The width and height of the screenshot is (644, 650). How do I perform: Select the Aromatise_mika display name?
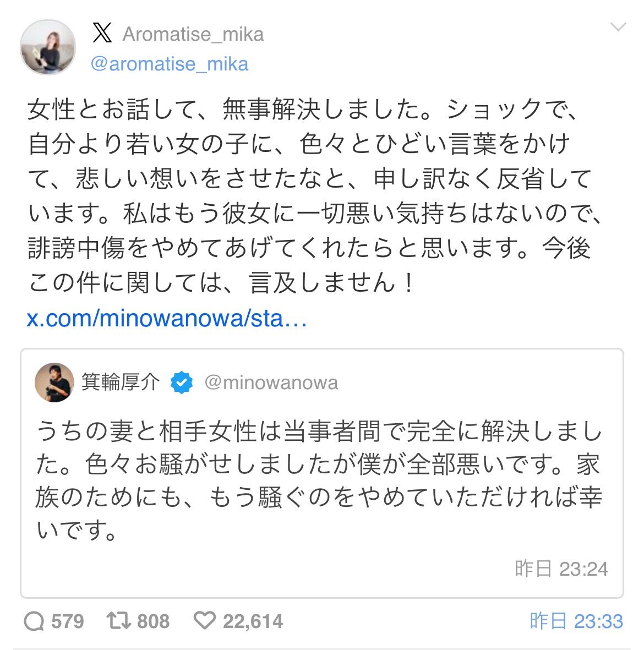[x=193, y=35]
